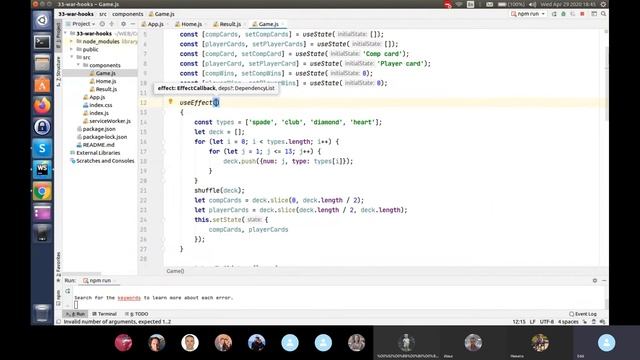The image size is (640, 360).
Task: Open Project panel settings gear
Action: [123, 24]
